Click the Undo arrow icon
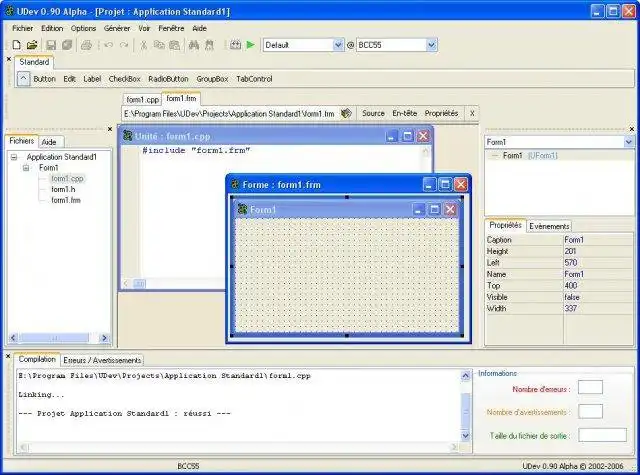 [x=109, y=45]
